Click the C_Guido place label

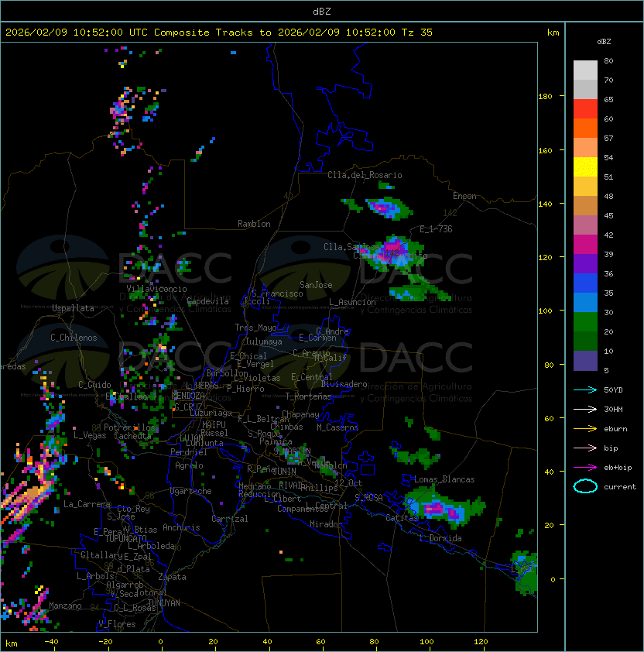tap(94, 385)
